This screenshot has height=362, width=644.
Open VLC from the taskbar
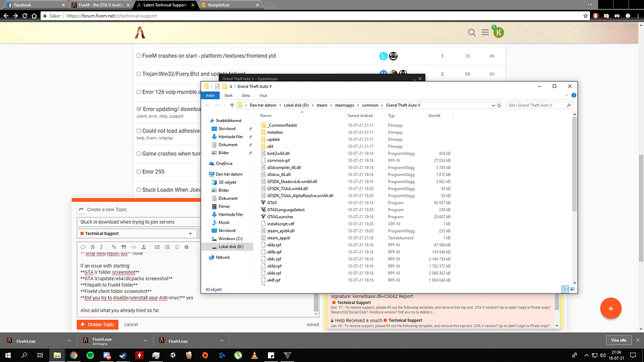[253, 356]
